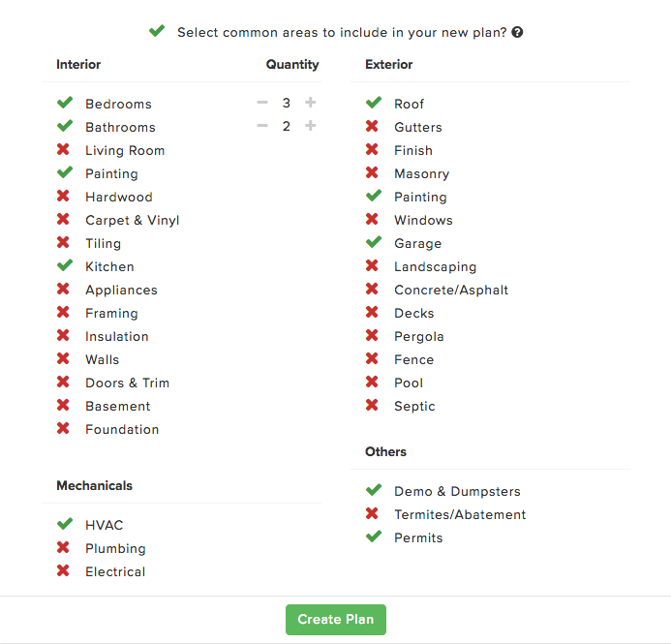Screen dimensions: 671x644
Task: Enable the Pool exterior option
Action: [372, 382]
